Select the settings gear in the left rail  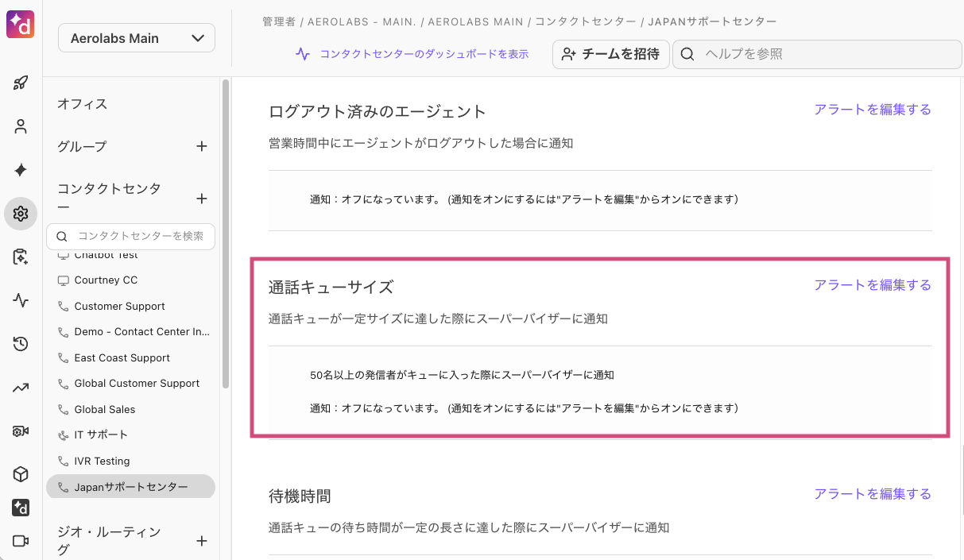(20, 213)
